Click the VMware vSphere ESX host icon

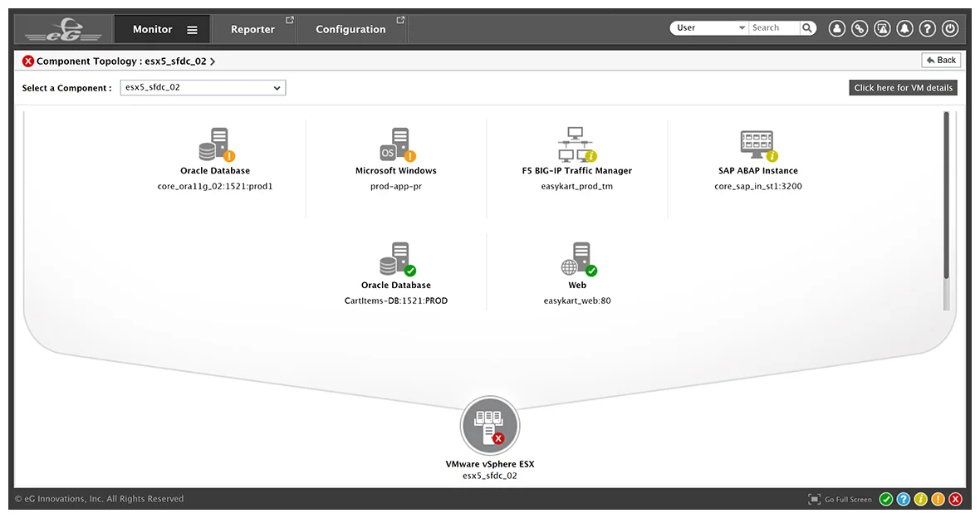pos(490,426)
